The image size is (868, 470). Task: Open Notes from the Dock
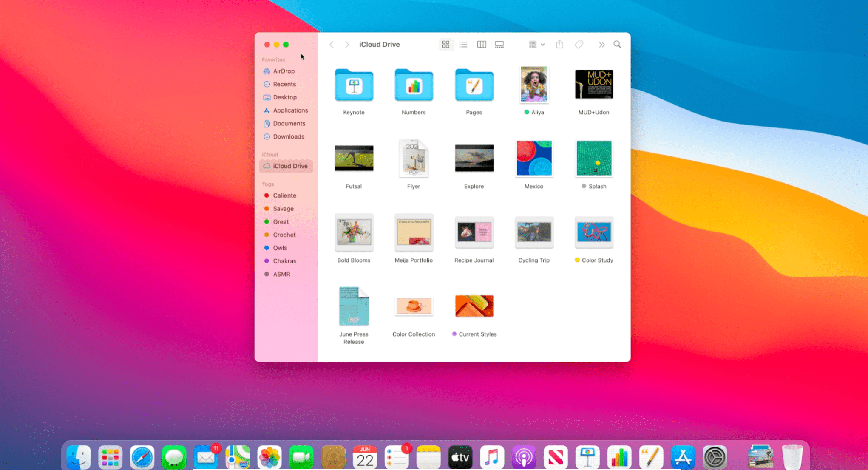(x=428, y=457)
